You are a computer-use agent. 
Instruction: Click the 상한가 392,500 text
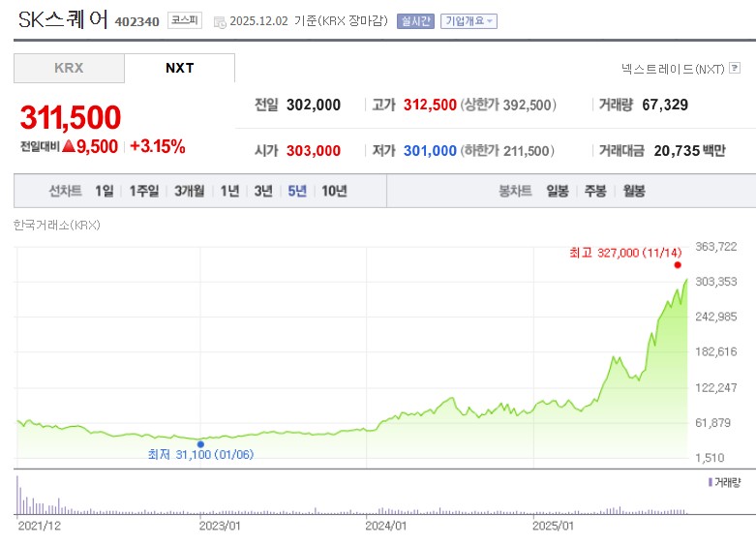click(508, 106)
